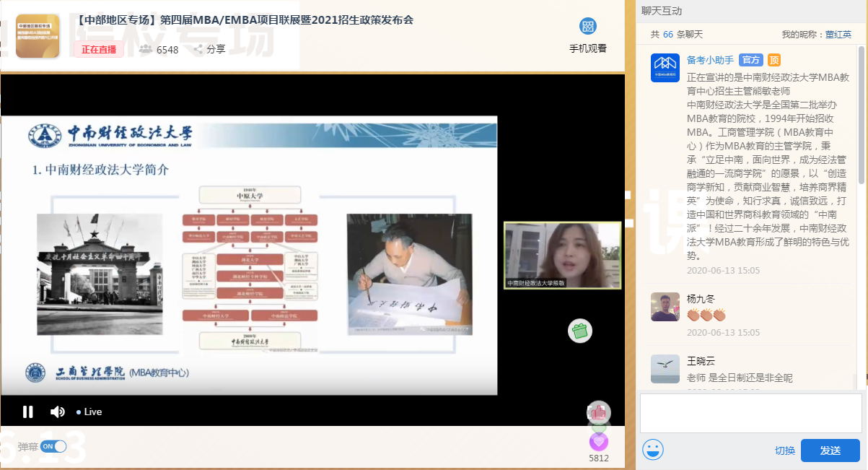Pause the live video stream
Image resolution: width=868 pixels, height=470 pixels.
(27, 412)
